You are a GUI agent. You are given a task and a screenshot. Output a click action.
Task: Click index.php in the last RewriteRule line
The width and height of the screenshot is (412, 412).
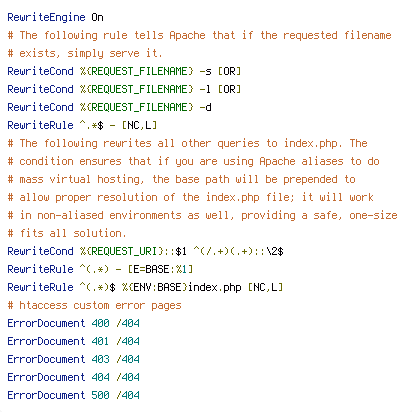tap(215, 287)
